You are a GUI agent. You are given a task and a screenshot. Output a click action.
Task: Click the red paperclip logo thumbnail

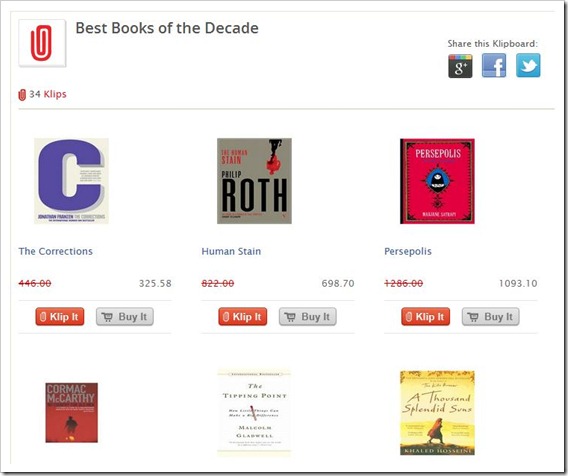42,43
